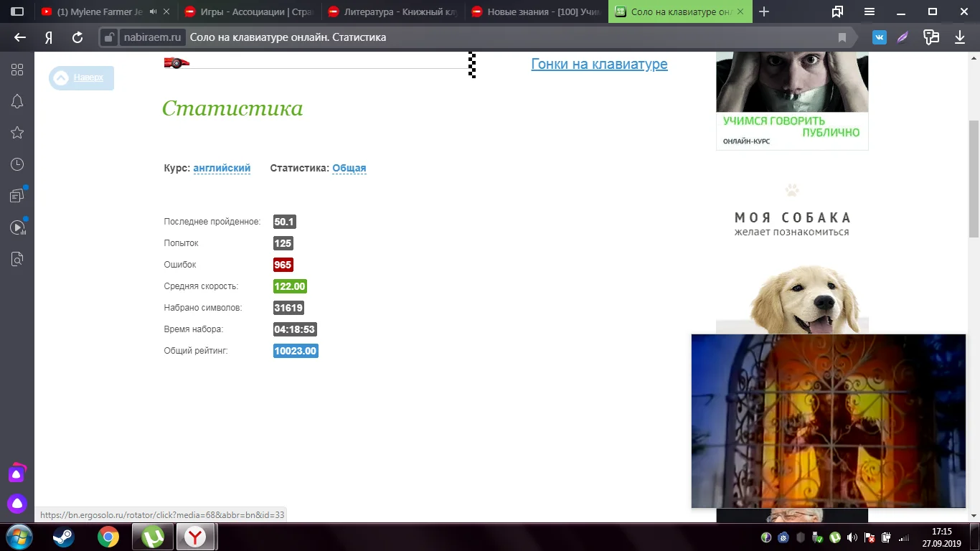Click the Yandex Browser taskbar button
This screenshot has width=980, height=551.
click(x=195, y=537)
